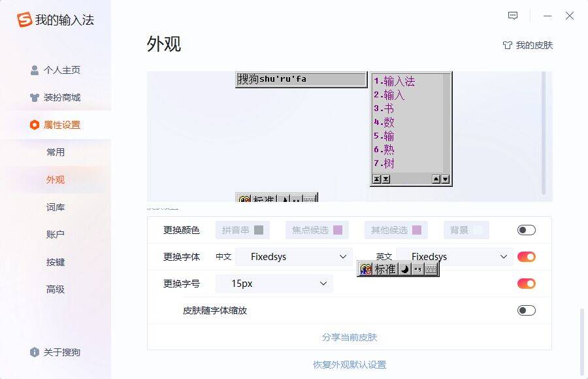
Task: Switch to the 外观 settings tab
Action: [56, 180]
